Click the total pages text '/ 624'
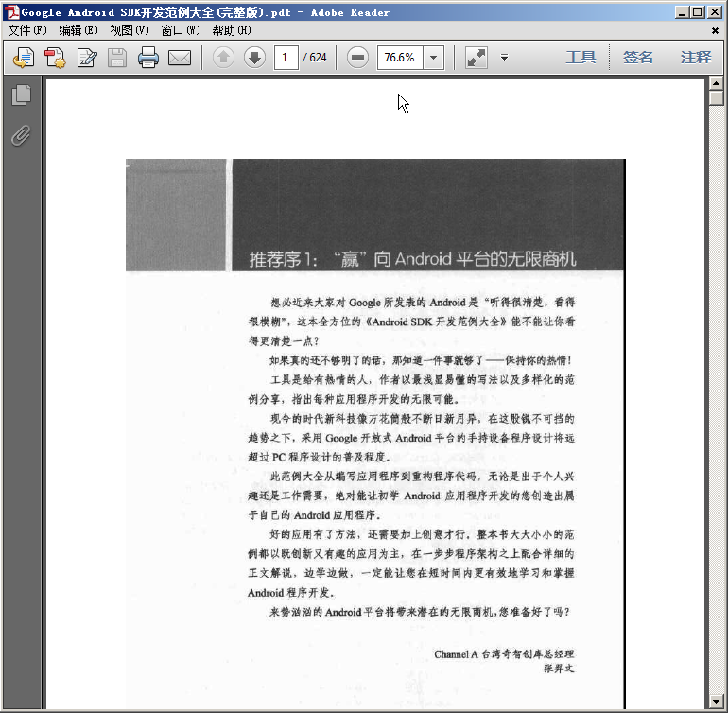The height and width of the screenshot is (713, 728). 315,58
